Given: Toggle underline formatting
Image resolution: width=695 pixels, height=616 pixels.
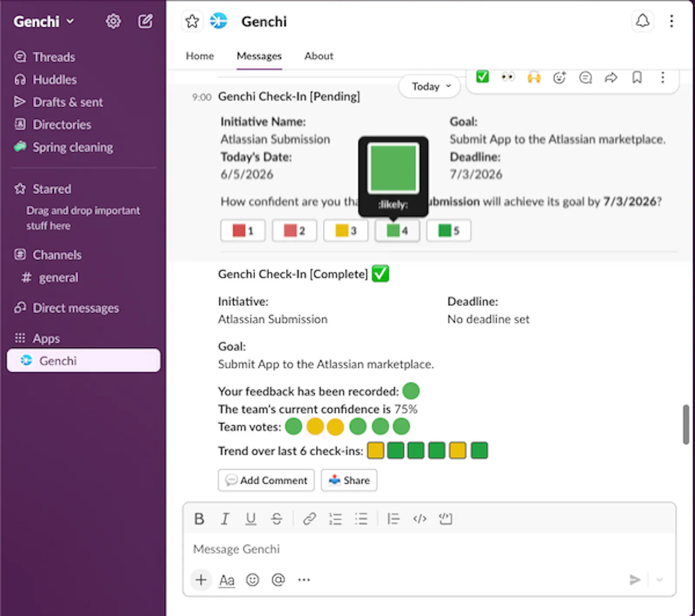Looking at the screenshot, I should [251, 518].
